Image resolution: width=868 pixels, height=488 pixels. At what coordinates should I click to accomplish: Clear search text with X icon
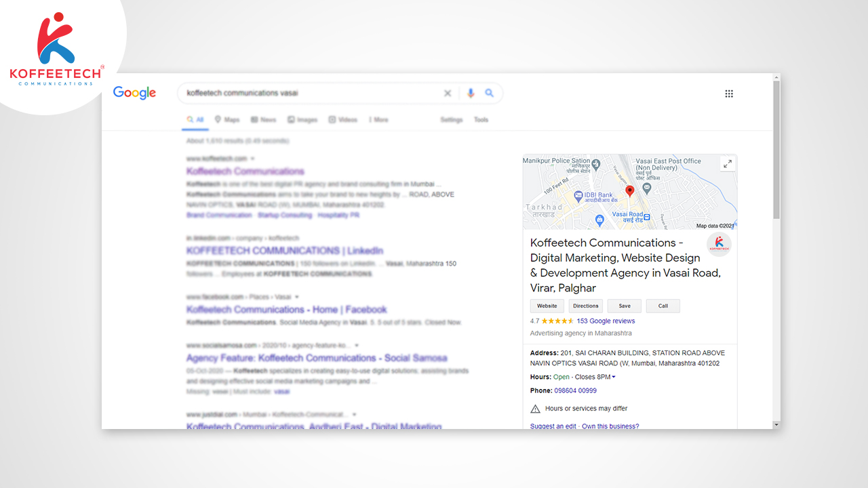448,94
